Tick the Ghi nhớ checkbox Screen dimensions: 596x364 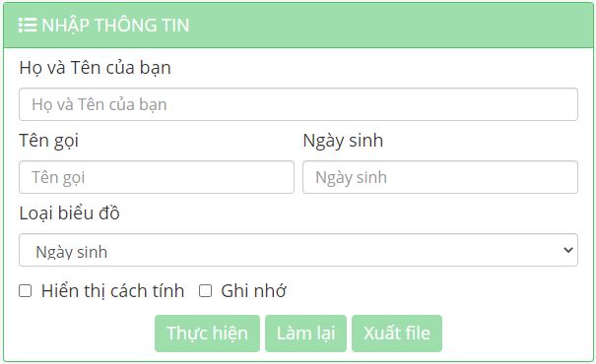coord(205,291)
